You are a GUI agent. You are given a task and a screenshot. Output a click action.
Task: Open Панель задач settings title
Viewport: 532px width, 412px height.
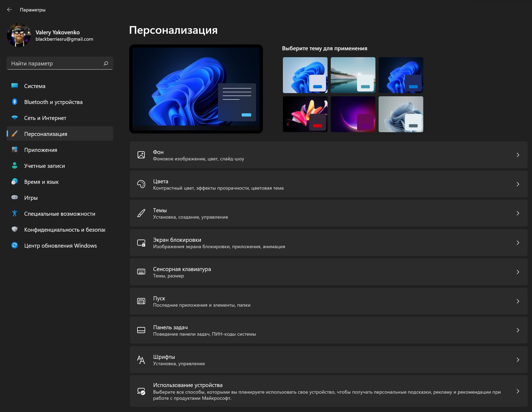170,327
